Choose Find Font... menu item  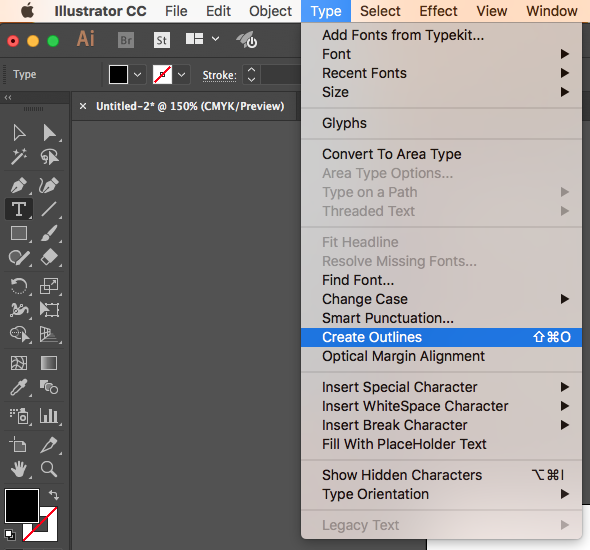(441, 280)
